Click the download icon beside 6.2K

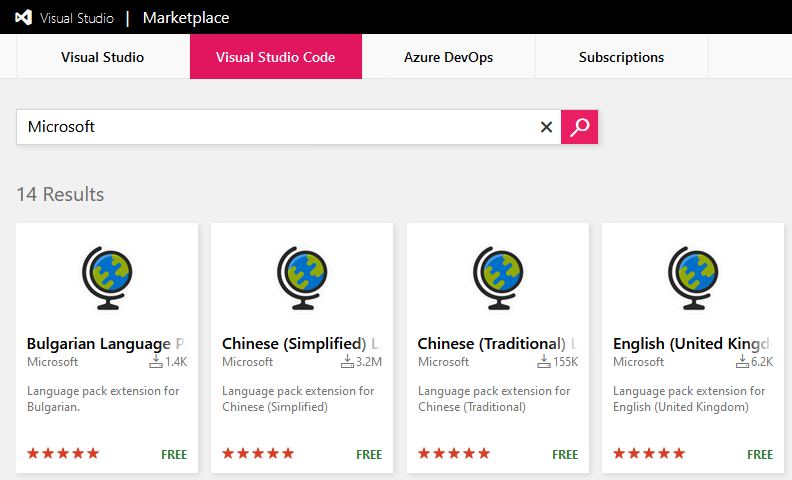742,361
